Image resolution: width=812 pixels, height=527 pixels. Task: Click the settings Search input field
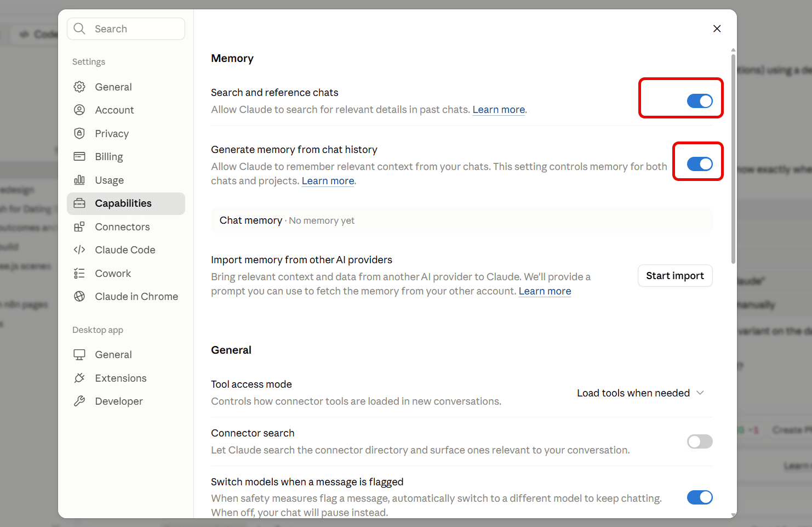point(126,29)
